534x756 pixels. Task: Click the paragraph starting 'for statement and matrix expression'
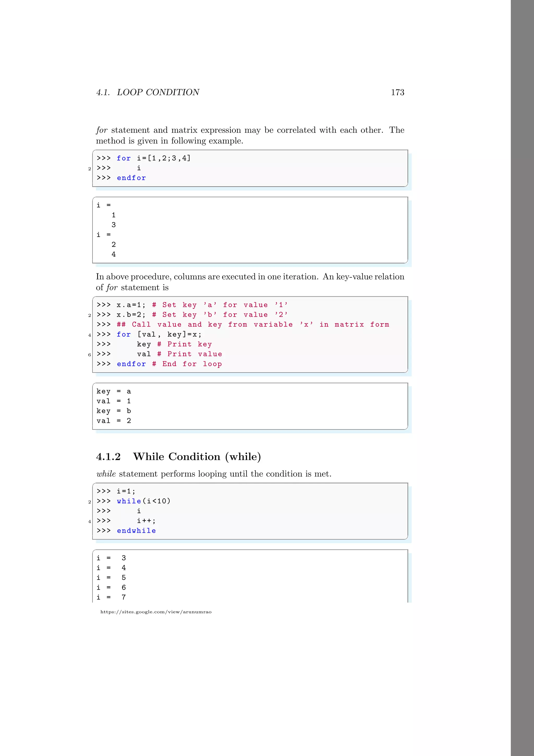point(250,135)
